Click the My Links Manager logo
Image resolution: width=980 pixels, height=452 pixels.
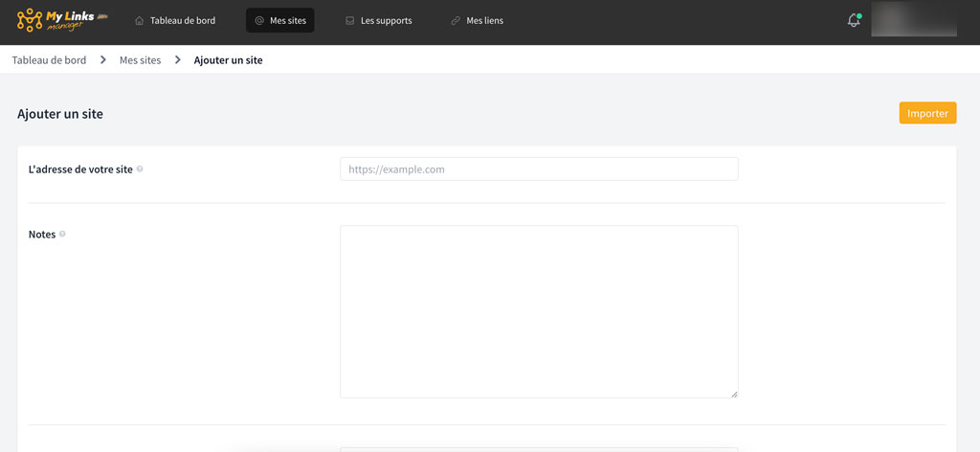(62, 20)
